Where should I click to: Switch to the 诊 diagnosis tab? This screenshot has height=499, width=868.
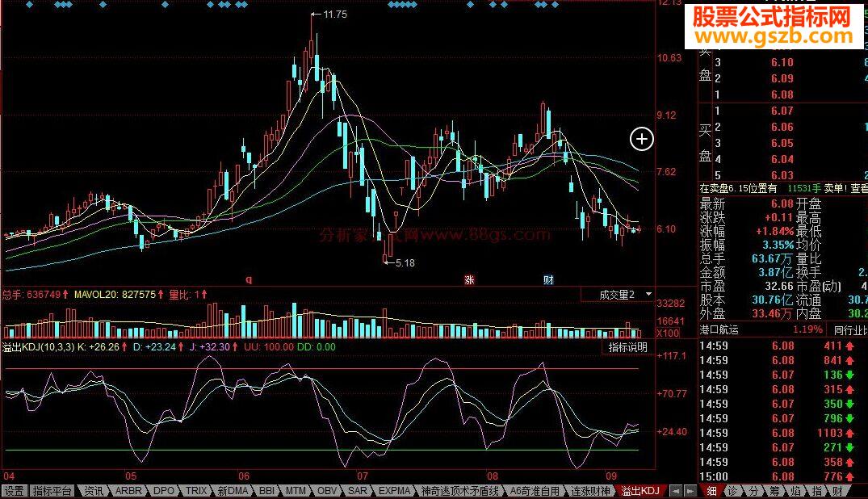point(732,491)
